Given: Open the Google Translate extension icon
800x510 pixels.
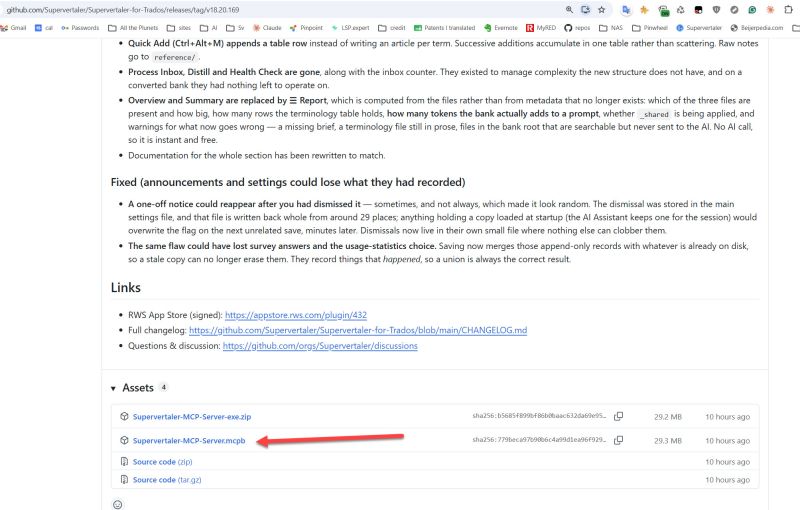Looking at the screenshot, I should [626, 10].
